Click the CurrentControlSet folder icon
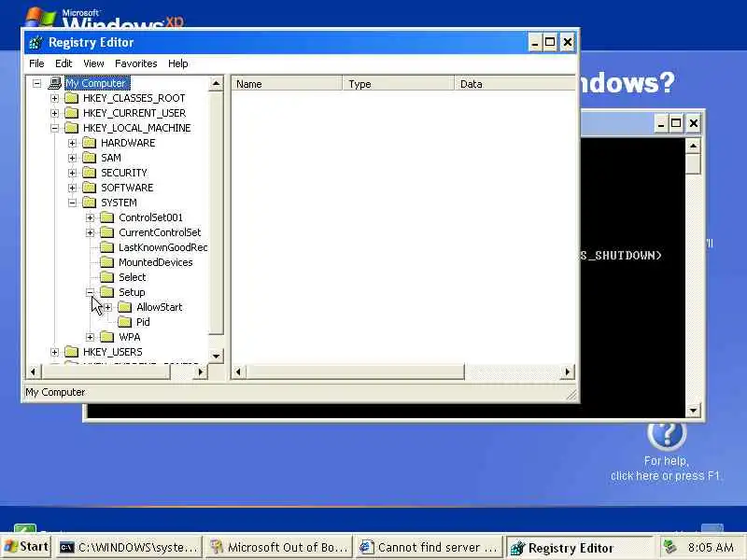Image resolution: width=747 pixels, height=560 pixels. (x=107, y=232)
